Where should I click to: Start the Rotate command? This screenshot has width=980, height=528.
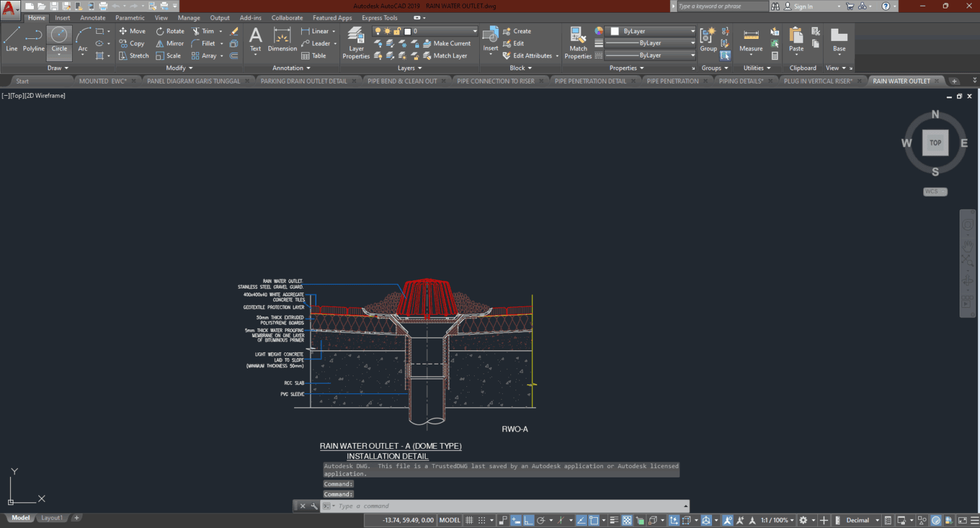click(x=170, y=31)
